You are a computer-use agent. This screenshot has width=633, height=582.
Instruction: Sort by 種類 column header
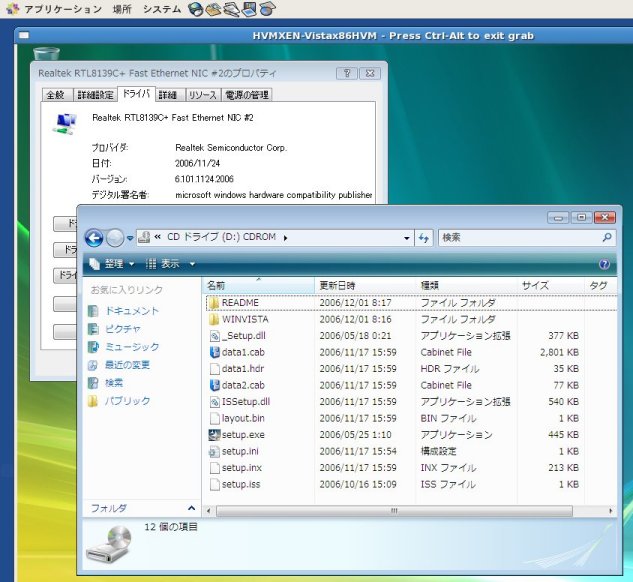click(x=467, y=285)
